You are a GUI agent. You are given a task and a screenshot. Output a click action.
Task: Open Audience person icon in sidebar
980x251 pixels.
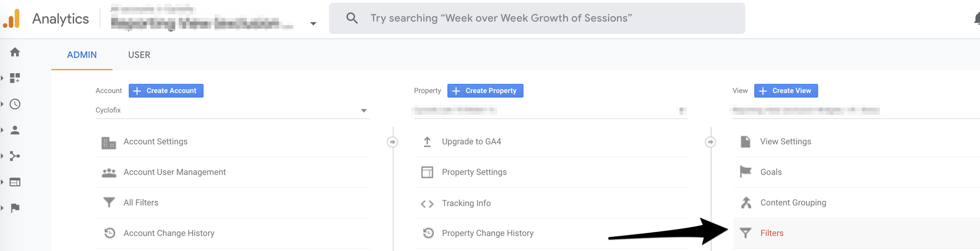pyautogui.click(x=15, y=130)
